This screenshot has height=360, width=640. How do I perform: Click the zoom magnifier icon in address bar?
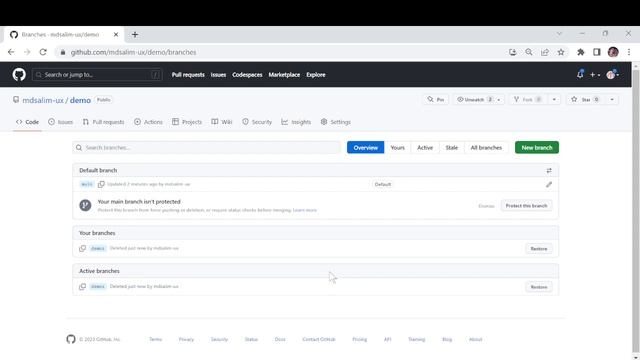tap(529, 52)
